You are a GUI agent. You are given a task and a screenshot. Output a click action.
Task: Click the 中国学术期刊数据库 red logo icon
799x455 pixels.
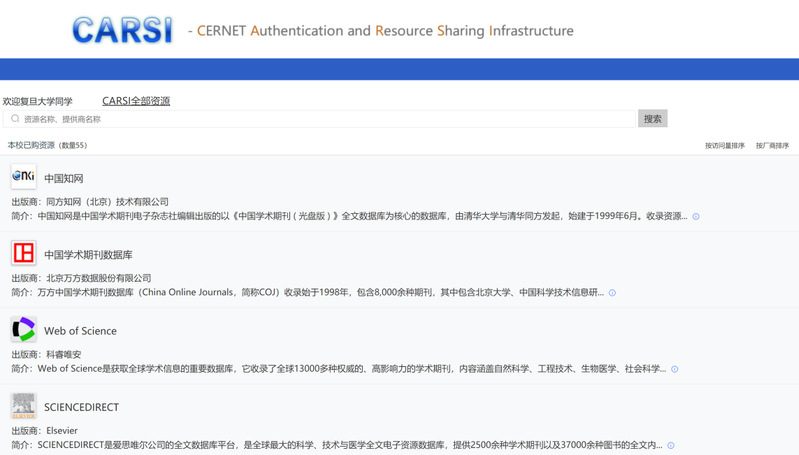(x=23, y=253)
